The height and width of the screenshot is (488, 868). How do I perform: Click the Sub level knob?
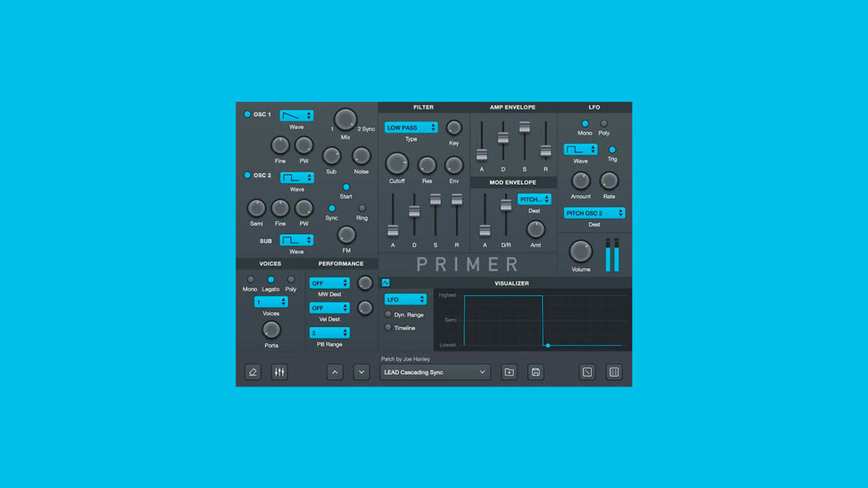click(x=332, y=156)
